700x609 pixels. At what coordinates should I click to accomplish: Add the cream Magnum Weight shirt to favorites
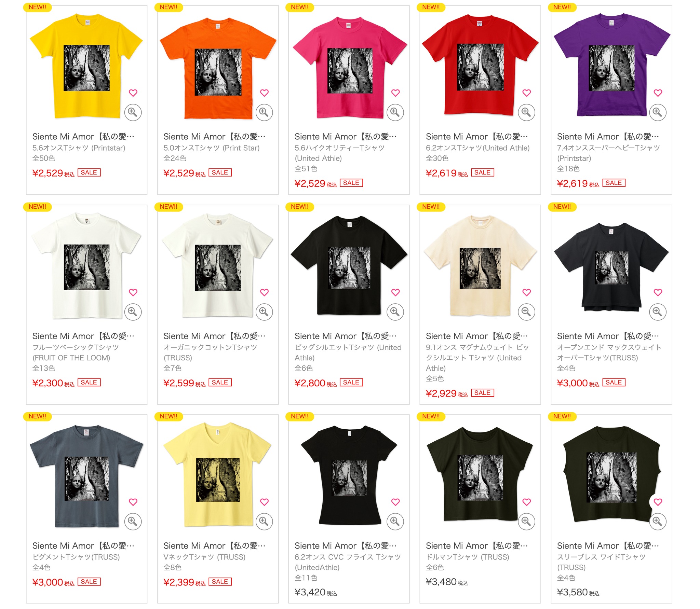point(527,292)
